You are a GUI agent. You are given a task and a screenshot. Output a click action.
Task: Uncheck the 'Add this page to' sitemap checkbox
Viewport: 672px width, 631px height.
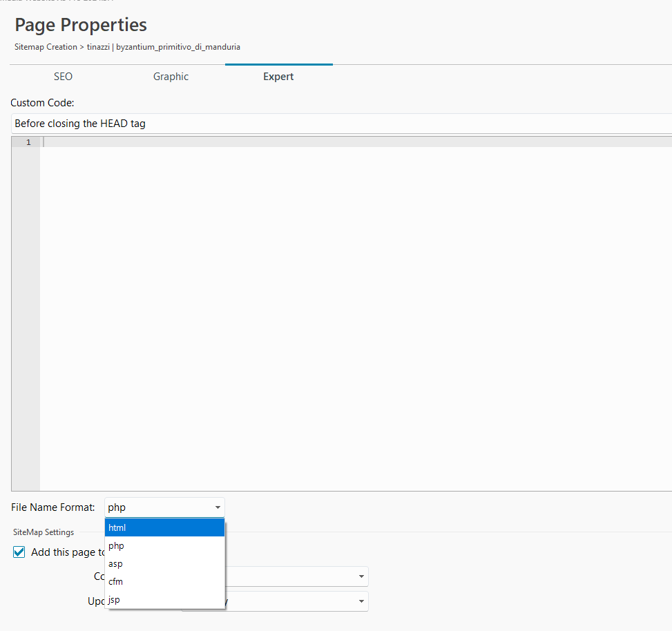(x=19, y=552)
